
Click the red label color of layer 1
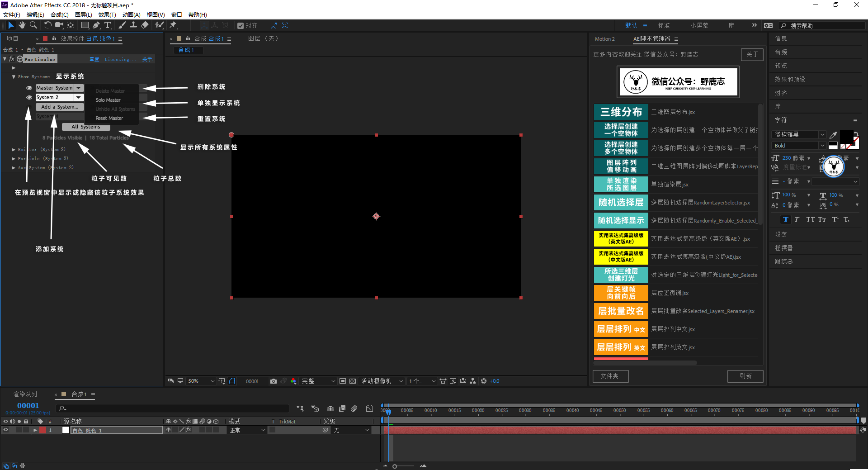(43, 430)
